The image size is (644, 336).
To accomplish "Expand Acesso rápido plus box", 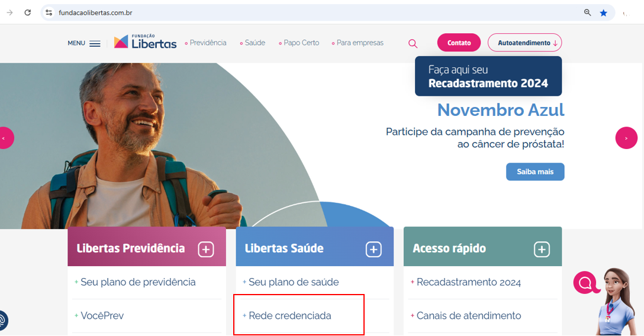I will (542, 249).
